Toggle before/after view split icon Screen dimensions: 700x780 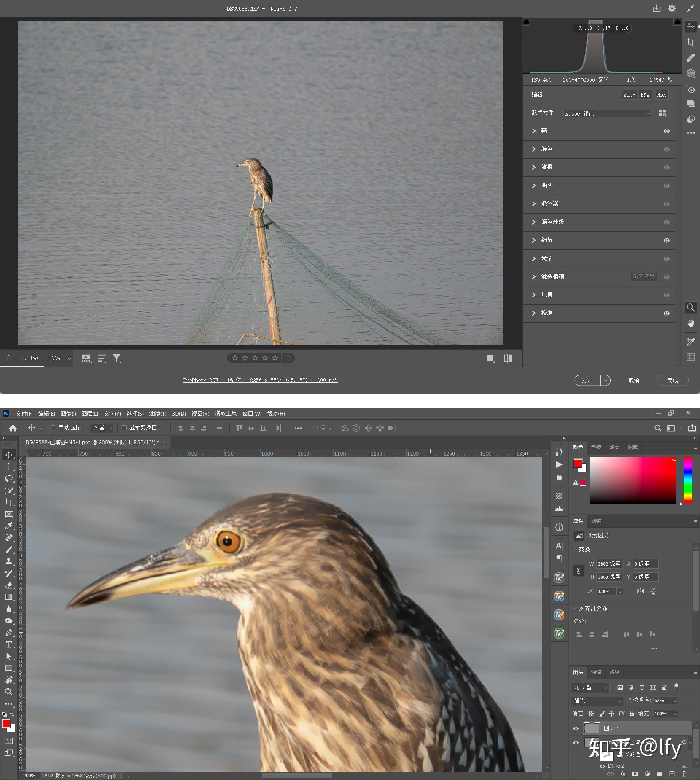pos(508,358)
